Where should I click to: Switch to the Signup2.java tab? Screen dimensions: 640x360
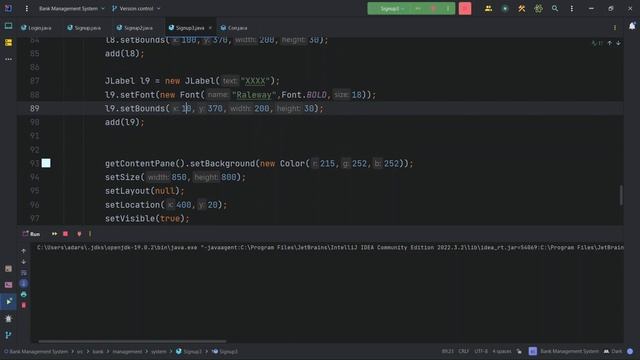[x=135, y=28]
